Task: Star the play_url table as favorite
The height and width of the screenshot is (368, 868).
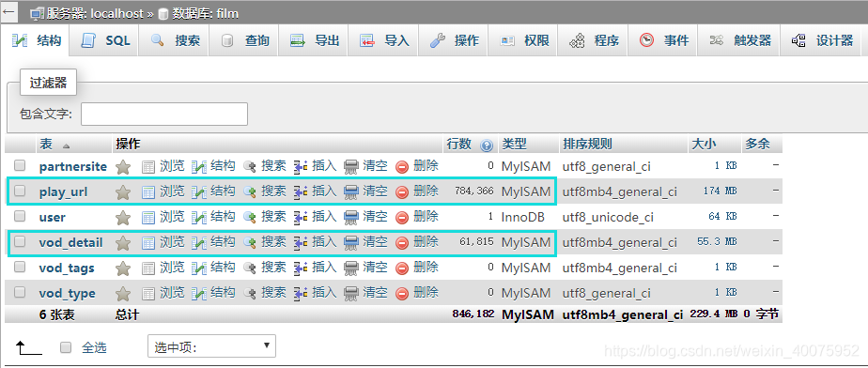Action: 122,192
